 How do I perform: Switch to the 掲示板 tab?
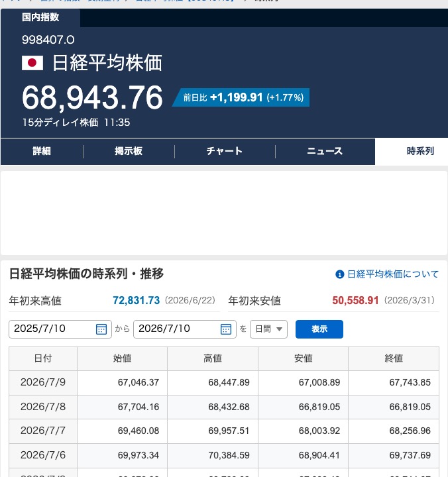coord(129,151)
